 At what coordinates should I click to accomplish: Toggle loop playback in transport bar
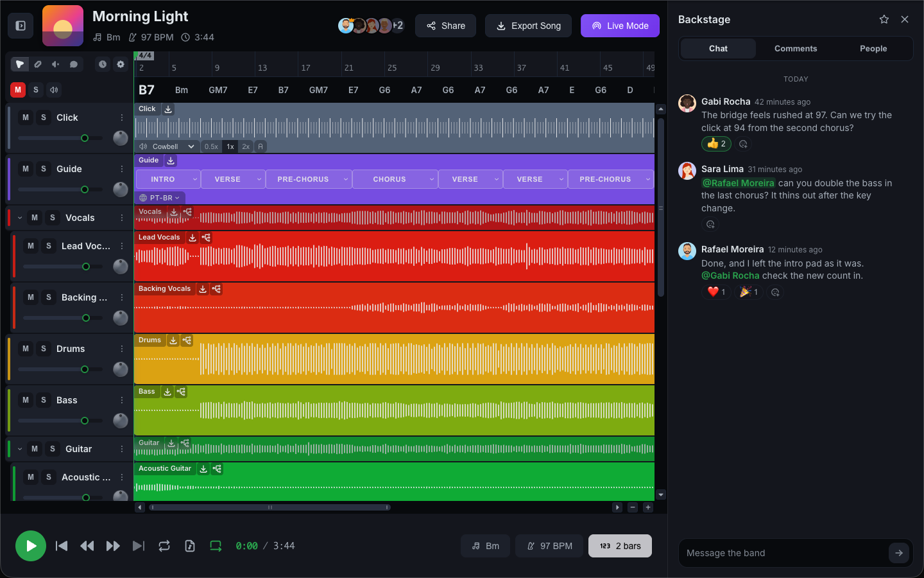[164, 546]
